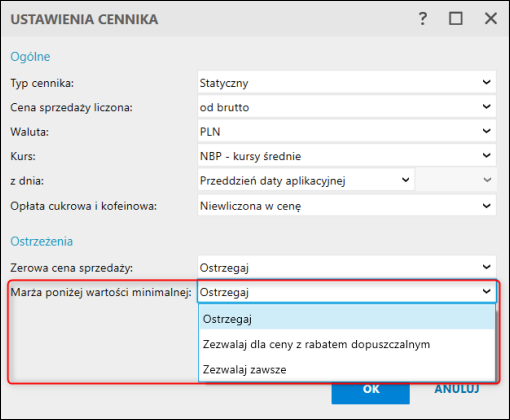Open the help question mark icon
510x420 pixels.
[423, 19]
